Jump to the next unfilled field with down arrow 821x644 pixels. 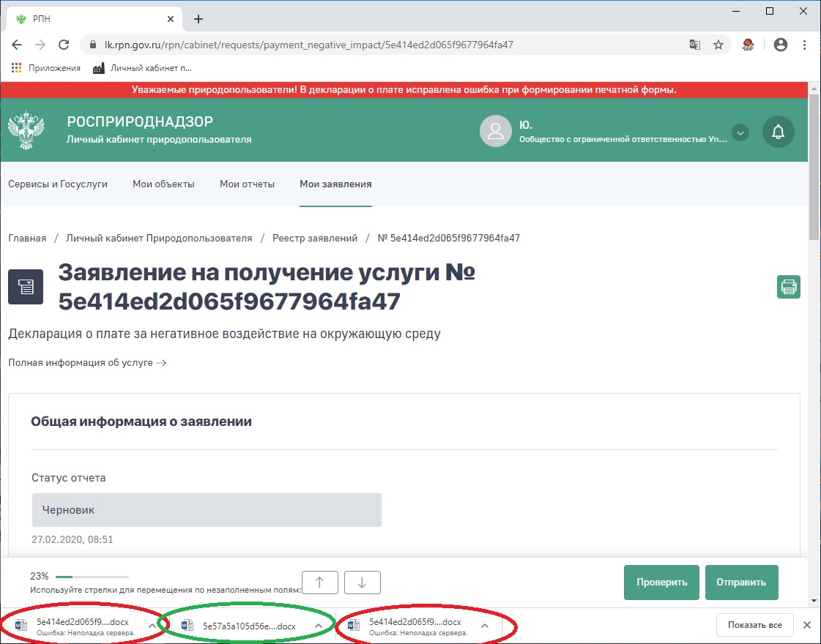(362, 583)
